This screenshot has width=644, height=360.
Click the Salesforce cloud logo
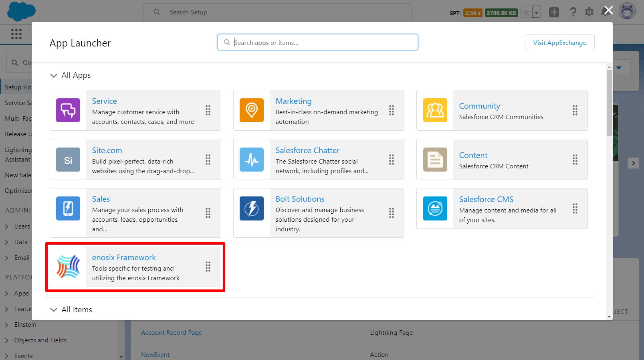point(21,11)
